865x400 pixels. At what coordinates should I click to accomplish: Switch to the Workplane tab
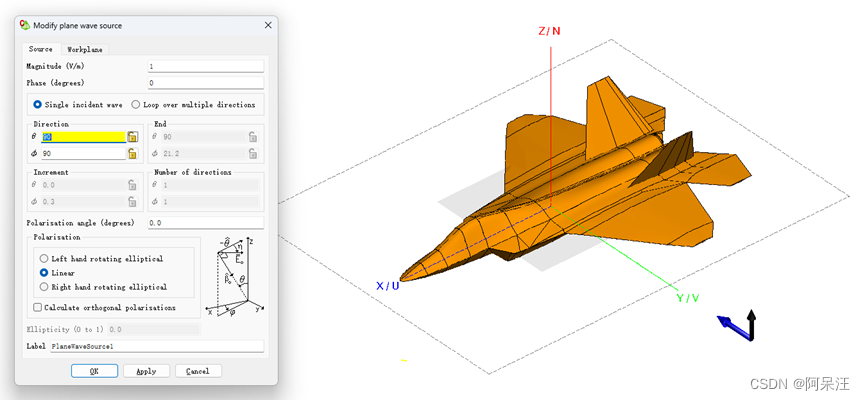click(x=84, y=50)
